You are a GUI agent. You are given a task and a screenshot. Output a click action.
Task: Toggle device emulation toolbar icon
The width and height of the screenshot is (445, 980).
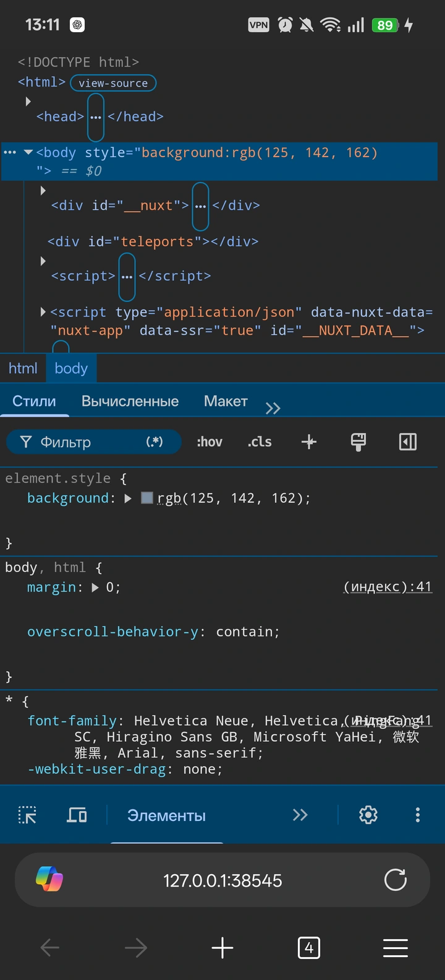point(77,815)
